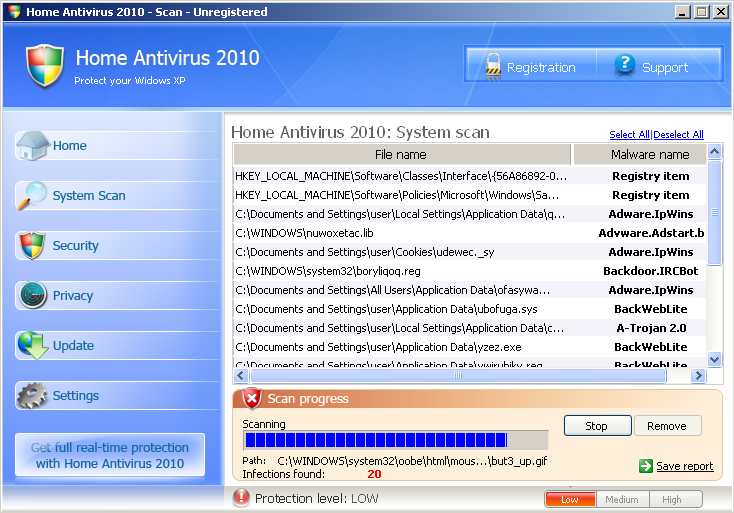
Task: Click the red X shield in Scan progress
Action: point(252,398)
